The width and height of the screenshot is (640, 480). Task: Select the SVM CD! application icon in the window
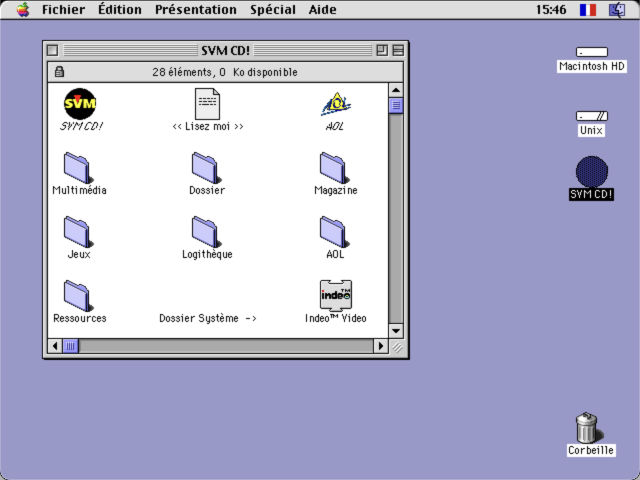pyautogui.click(x=80, y=104)
